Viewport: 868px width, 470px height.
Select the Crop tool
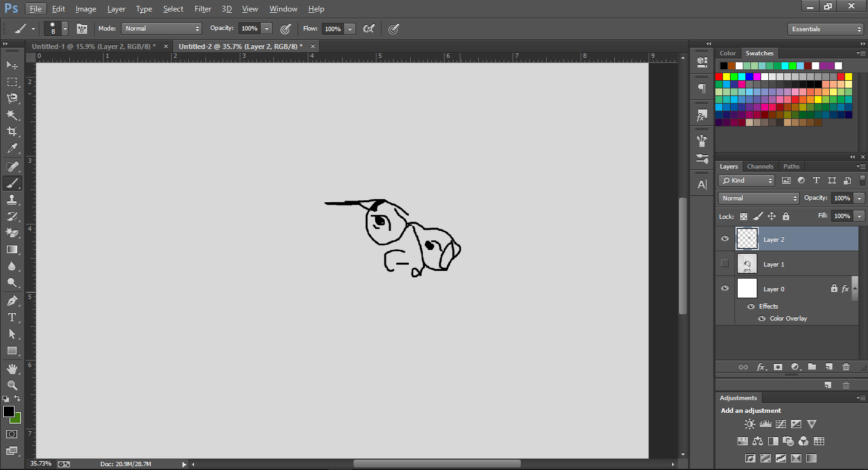(x=12, y=132)
